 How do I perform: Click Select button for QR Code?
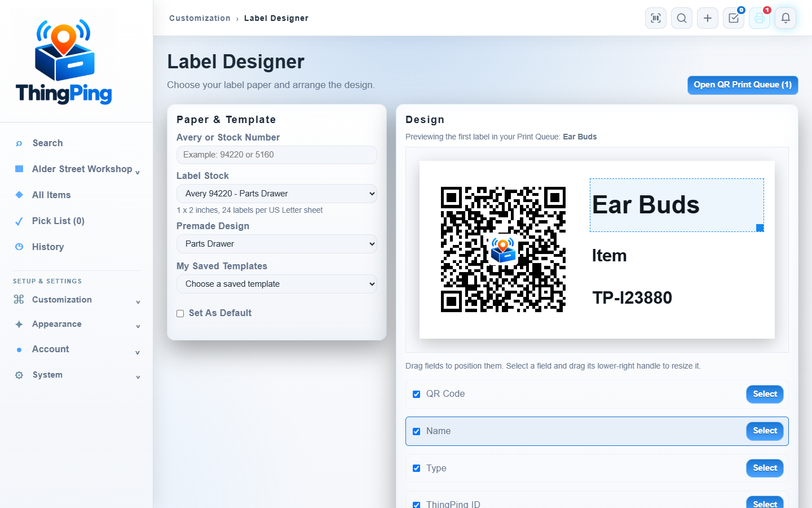pyautogui.click(x=765, y=394)
